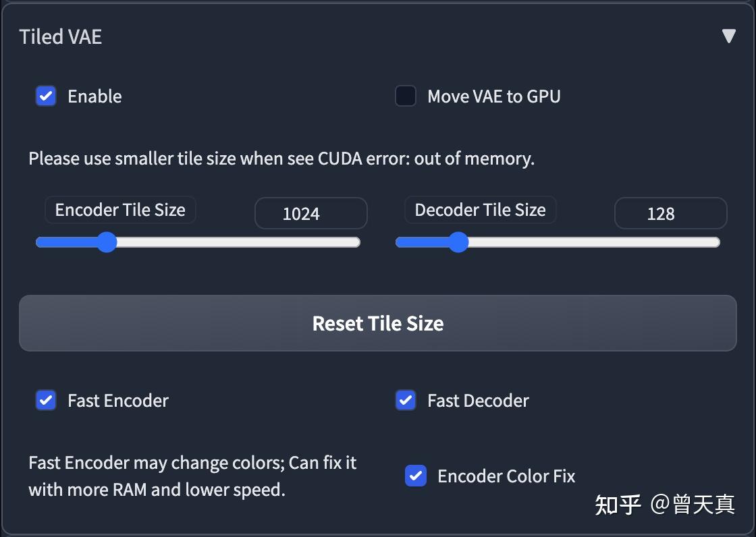Toggle the Fast Decoder checkbox
This screenshot has width=756, height=537.
click(406, 401)
